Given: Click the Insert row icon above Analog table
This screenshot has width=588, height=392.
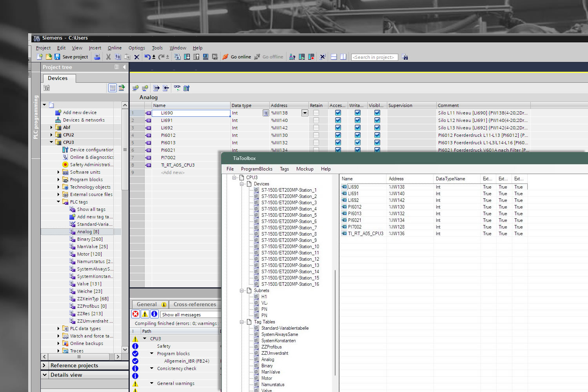Looking at the screenshot, I should [x=136, y=88].
